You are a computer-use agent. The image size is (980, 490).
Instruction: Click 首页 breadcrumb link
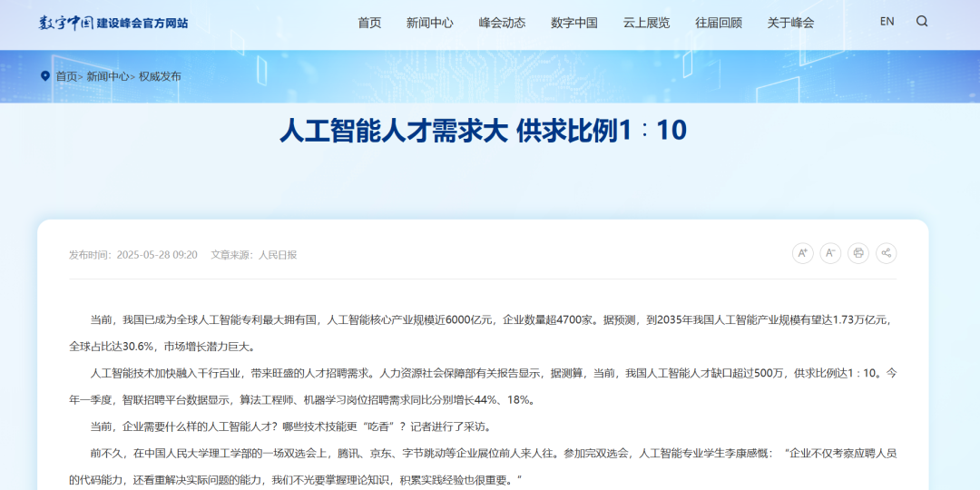(x=66, y=76)
